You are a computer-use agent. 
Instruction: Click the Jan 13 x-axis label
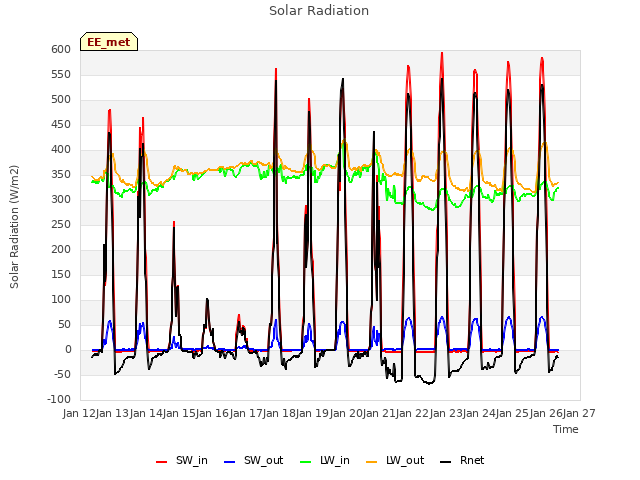click(113, 413)
